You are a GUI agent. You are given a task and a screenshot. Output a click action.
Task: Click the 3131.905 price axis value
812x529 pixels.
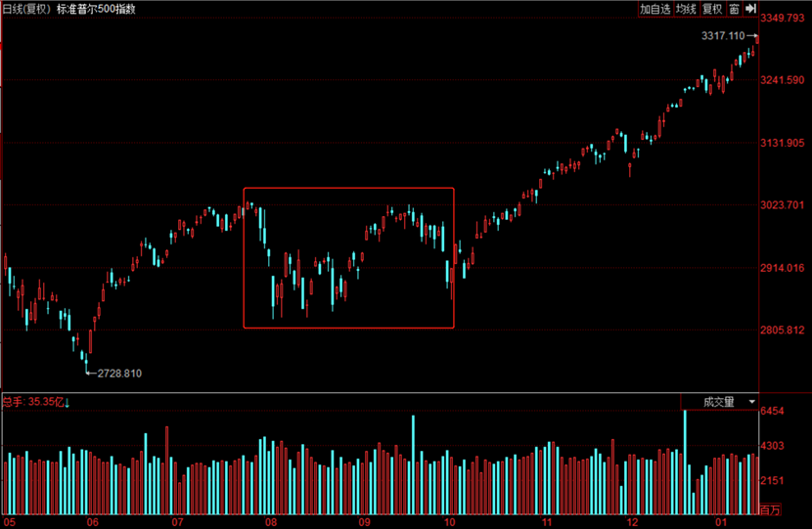[x=783, y=143]
